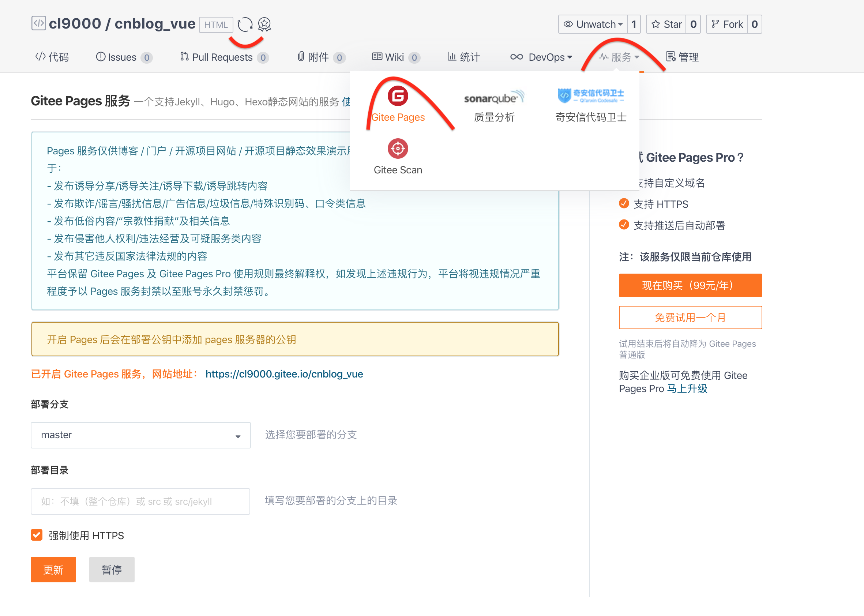This screenshot has width=864, height=616.
Task: Expand the 服务 services dropdown
Action: (619, 57)
